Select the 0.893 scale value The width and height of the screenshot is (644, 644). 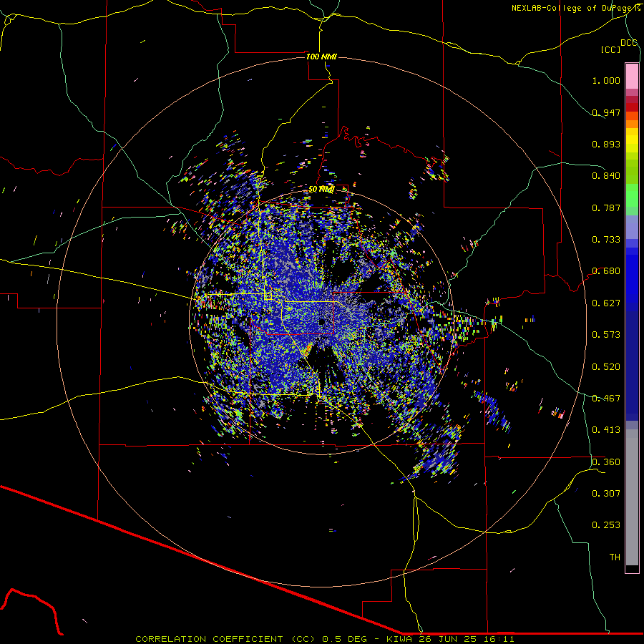[606, 144]
